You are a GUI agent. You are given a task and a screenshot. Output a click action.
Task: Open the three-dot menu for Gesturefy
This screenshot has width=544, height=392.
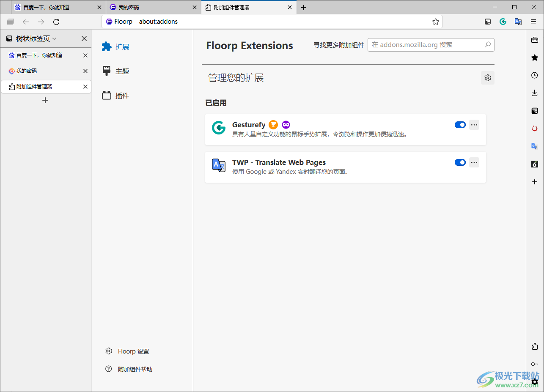pyautogui.click(x=474, y=125)
